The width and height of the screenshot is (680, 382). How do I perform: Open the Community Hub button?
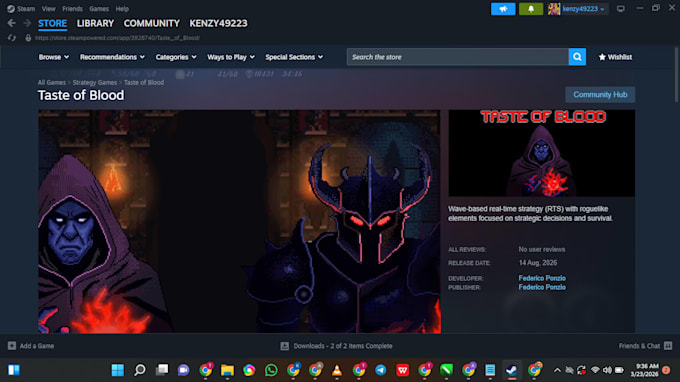(600, 95)
